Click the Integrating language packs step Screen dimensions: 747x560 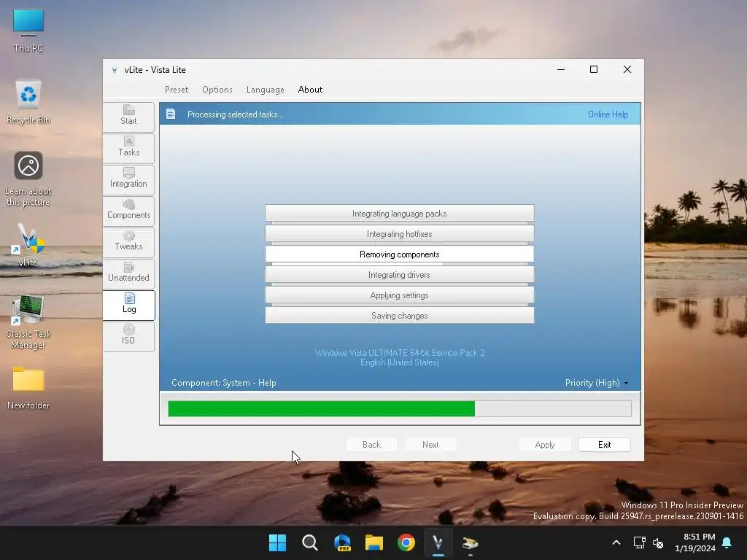point(400,214)
